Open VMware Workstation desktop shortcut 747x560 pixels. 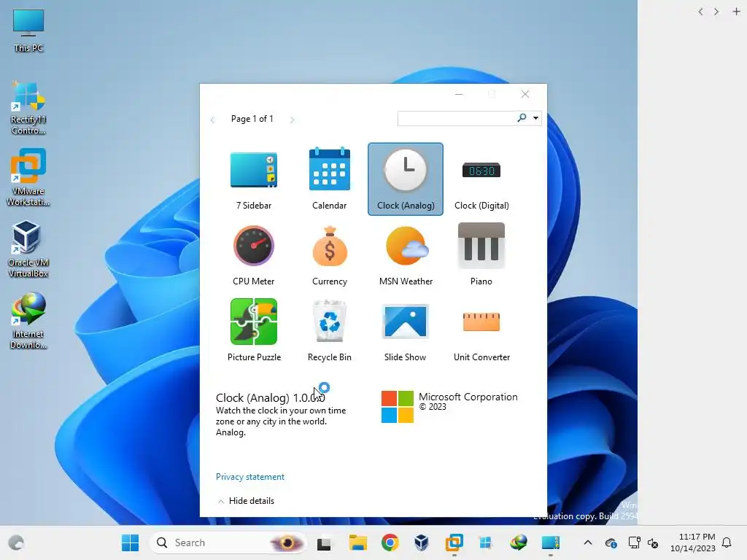28,178
